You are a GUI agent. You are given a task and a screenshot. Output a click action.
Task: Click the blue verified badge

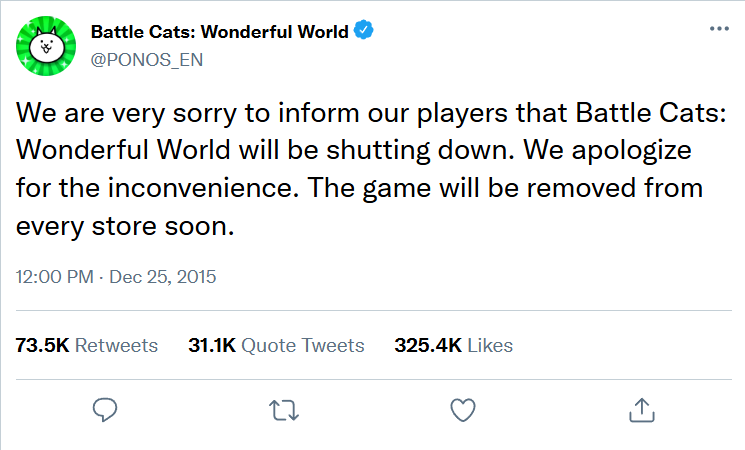click(x=365, y=32)
